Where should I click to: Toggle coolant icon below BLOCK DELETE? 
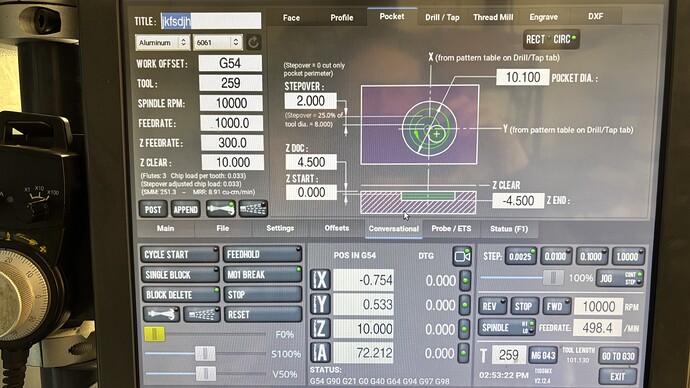pyautogui.click(x=161, y=314)
